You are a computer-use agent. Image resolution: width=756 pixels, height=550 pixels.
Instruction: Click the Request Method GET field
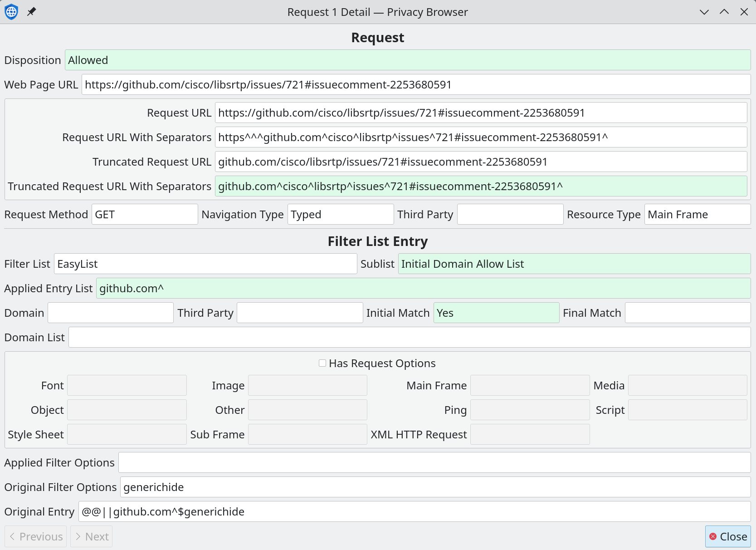point(144,215)
